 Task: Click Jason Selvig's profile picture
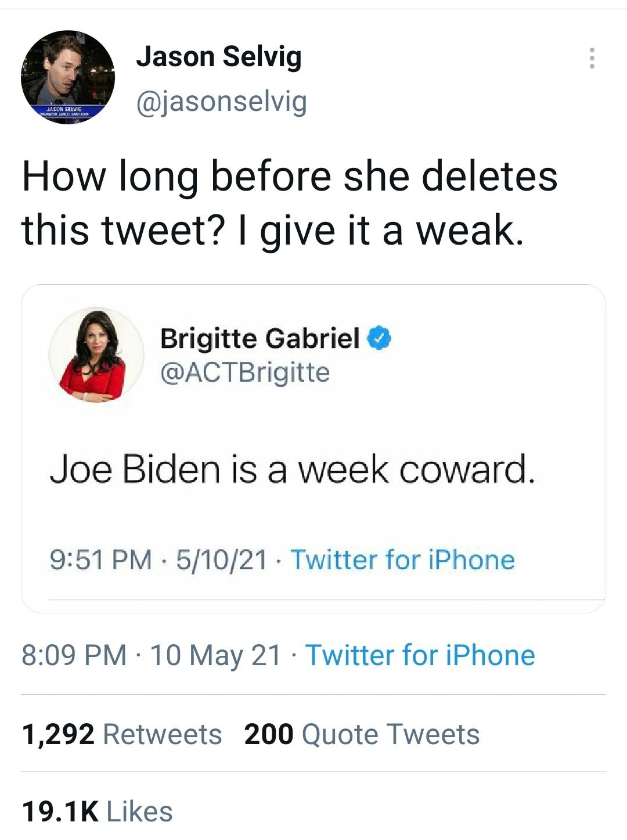coord(68,77)
